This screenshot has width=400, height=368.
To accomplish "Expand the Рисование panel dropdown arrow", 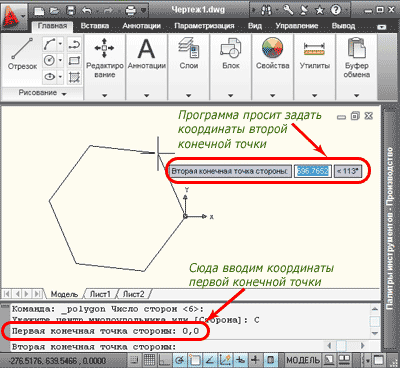I will coord(64,94).
